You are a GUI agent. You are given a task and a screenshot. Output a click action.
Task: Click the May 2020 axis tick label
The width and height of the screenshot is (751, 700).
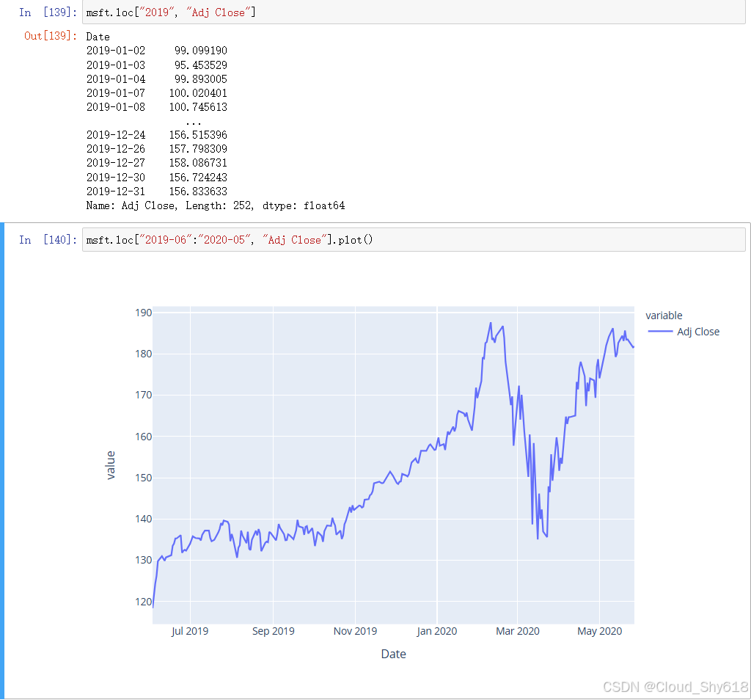point(600,631)
